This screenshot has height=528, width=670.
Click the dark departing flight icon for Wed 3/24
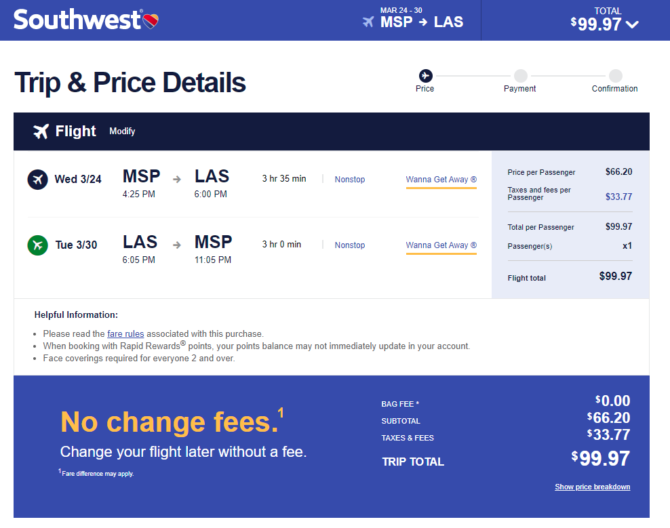(x=38, y=179)
